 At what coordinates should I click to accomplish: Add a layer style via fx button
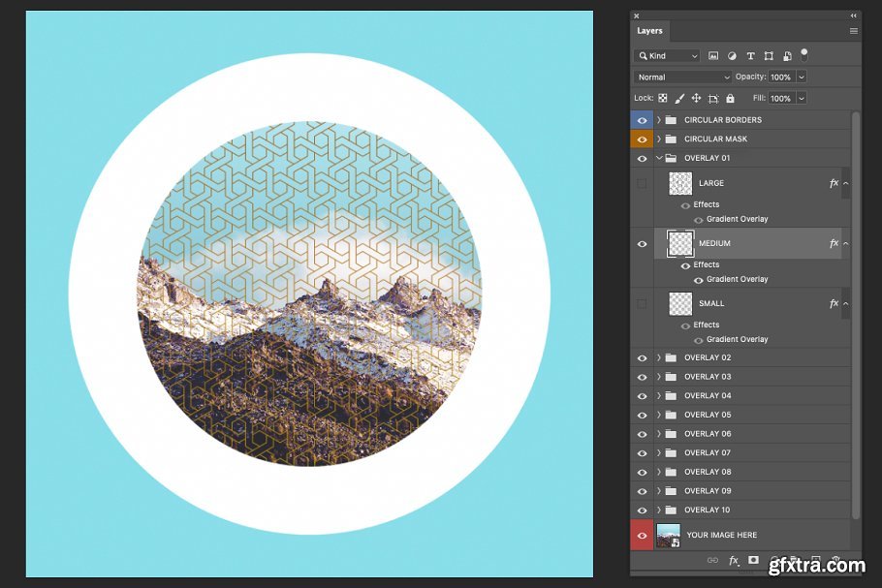tap(734, 560)
